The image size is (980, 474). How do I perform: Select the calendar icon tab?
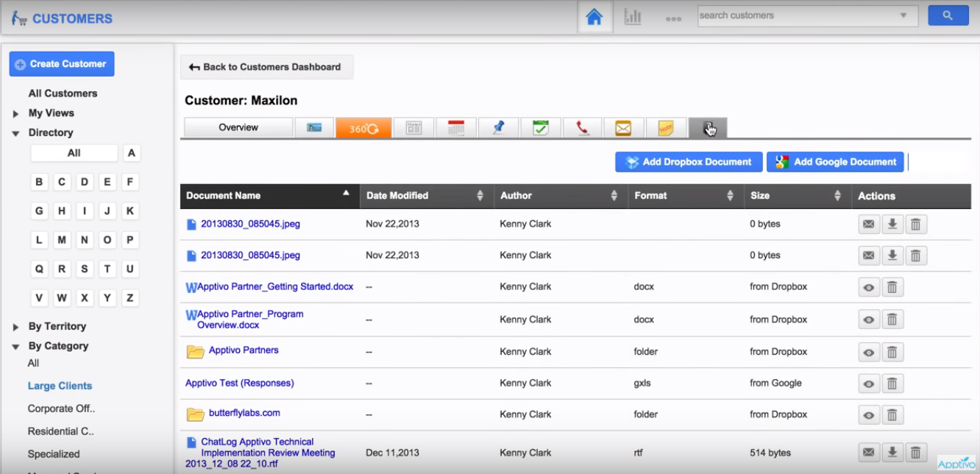pyautogui.click(x=456, y=127)
